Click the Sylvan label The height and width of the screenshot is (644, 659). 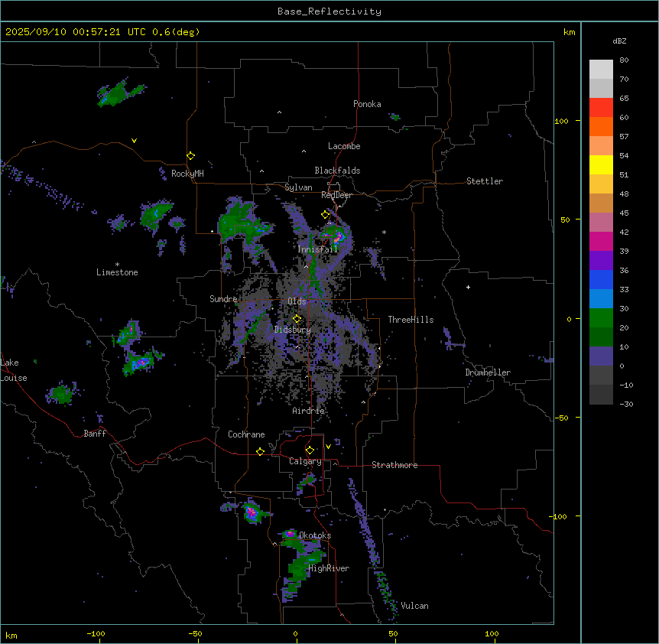(298, 187)
